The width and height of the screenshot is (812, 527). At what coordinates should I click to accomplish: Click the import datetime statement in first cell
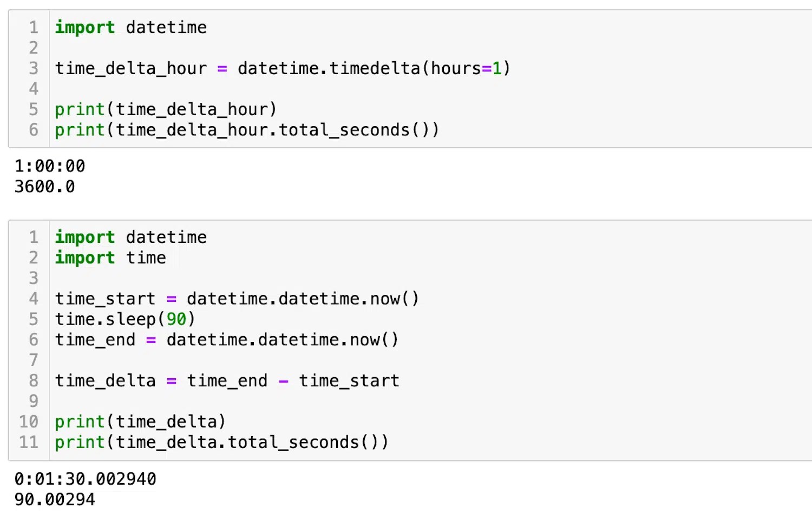pos(130,27)
